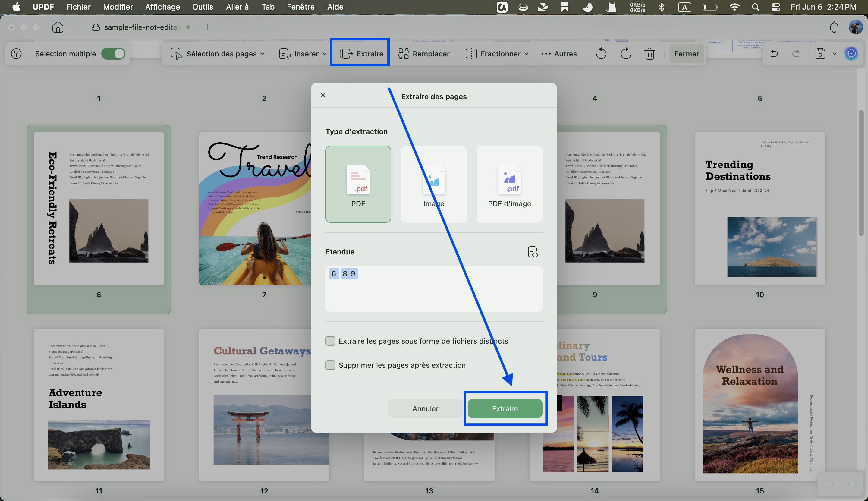The width and height of the screenshot is (868, 501).
Task: Close the Extraire des pages dialog
Action: coord(323,95)
